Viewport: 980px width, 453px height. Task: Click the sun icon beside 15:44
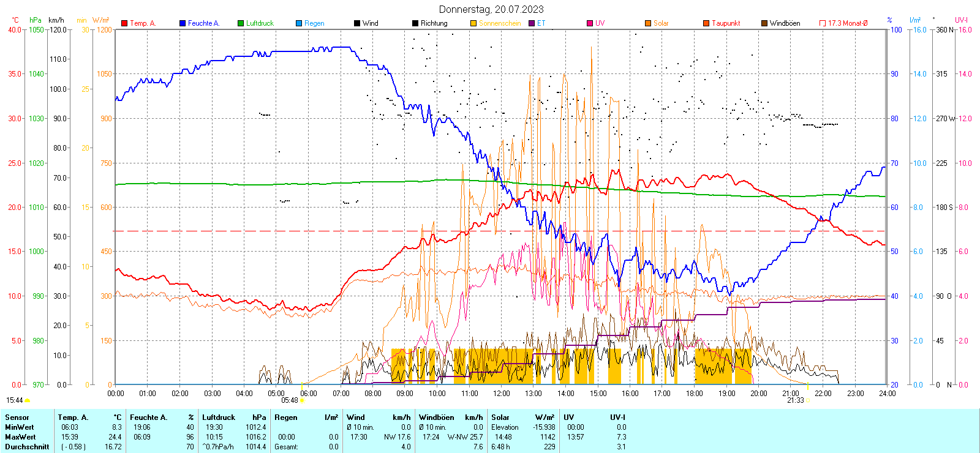tap(27, 400)
